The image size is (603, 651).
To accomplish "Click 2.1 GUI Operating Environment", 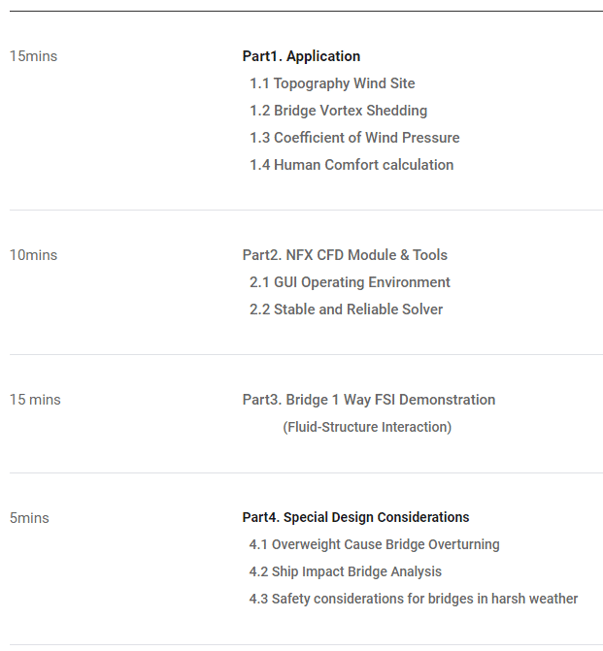I will (x=350, y=282).
